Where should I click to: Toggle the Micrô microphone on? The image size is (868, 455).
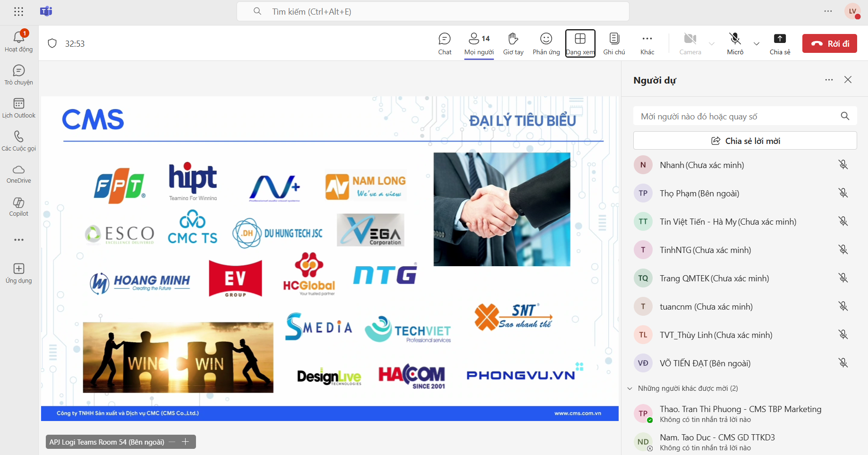pyautogui.click(x=735, y=43)
